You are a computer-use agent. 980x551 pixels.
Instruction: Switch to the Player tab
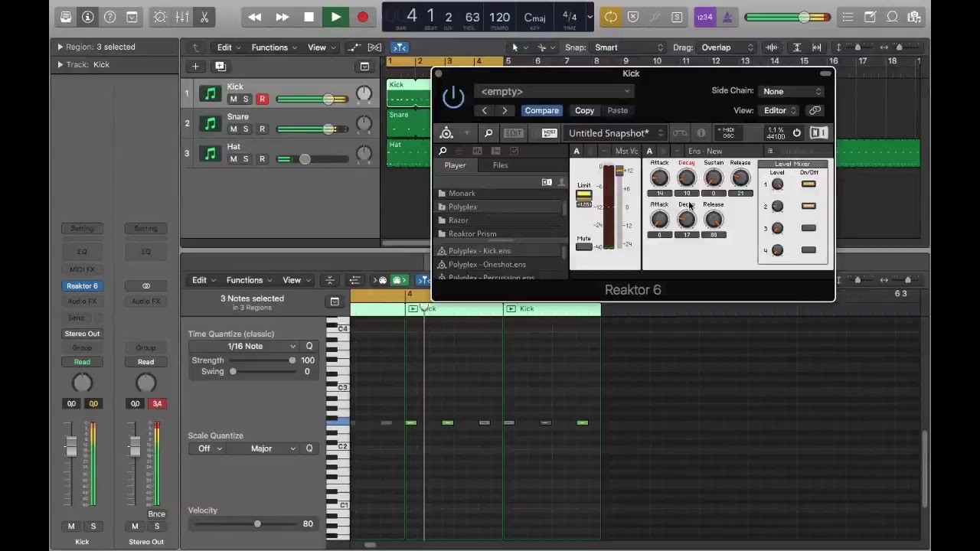(455, 165)
